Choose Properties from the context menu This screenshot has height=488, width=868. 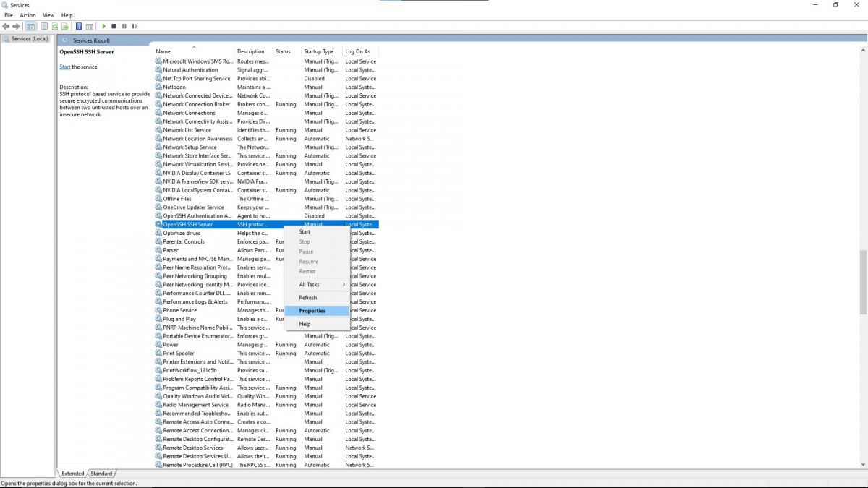(312, 311)
